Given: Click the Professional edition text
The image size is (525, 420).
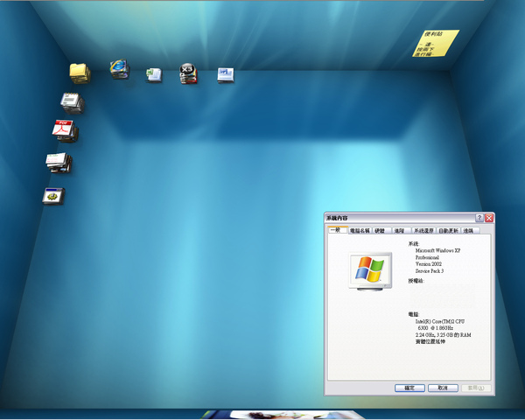Looking at the screenshot, I should coord(427,257).
